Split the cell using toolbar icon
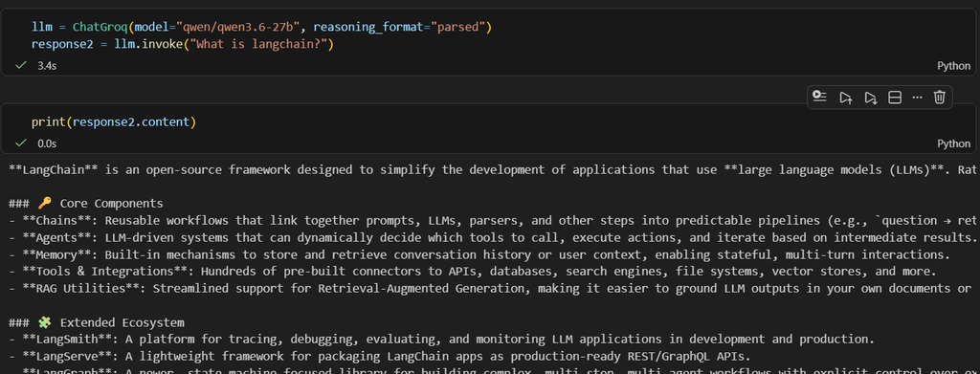 (x=895, y=98)
